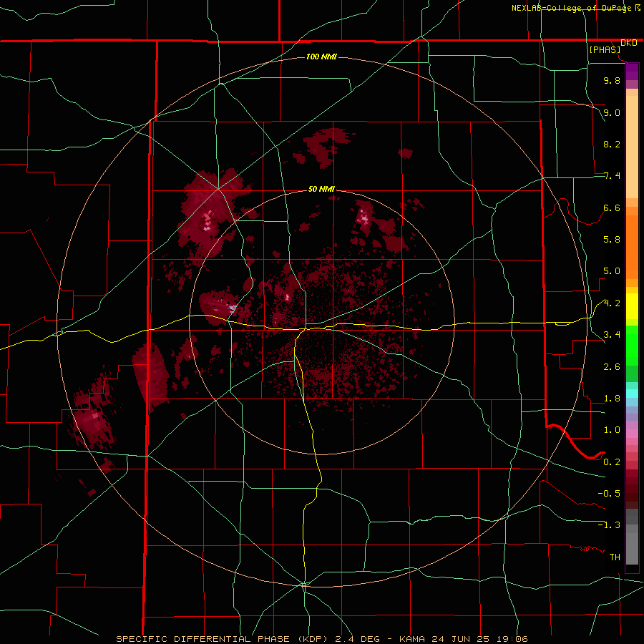This screenshot has width=644, height=644.
Task: Click the 4.2 legend value
Action: pyautogui.click(x=612, y=303)
